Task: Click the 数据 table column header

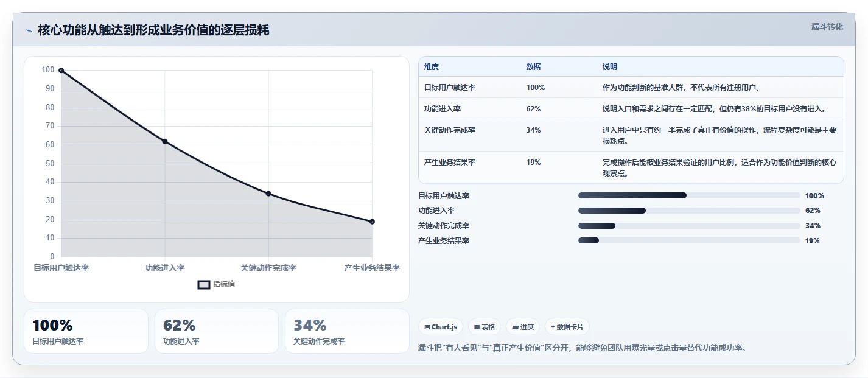Action: [x=534, y=67]
